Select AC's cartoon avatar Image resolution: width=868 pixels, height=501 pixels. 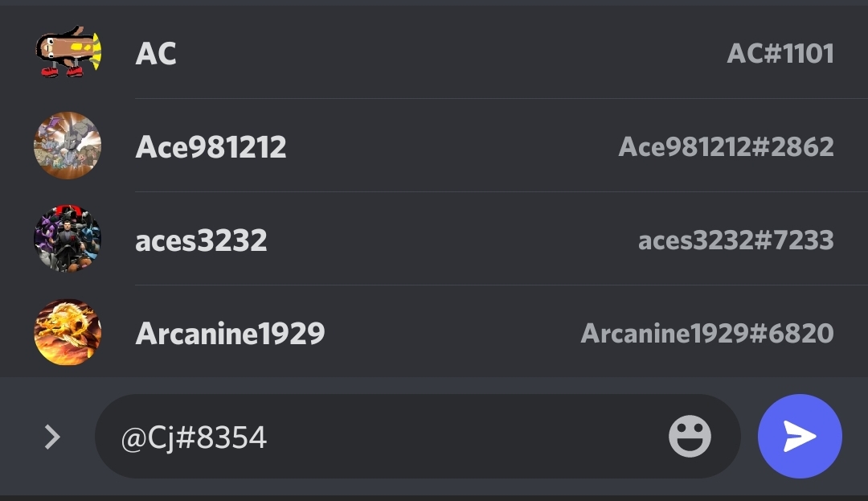tap(68, 52)
